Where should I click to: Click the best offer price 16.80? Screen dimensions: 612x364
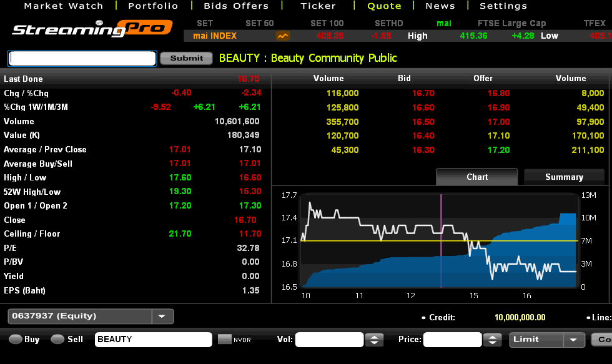point(498,93)
